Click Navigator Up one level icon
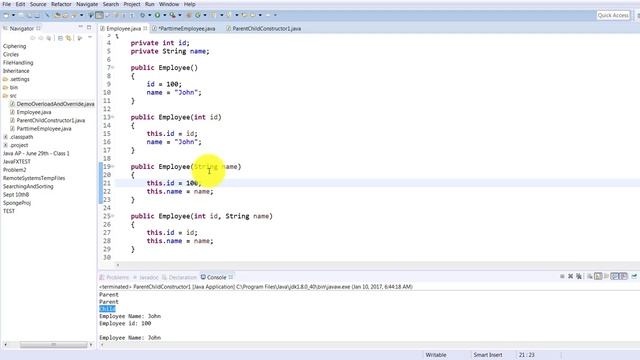This screenshot has width=640, height=360. coord(49,38)
